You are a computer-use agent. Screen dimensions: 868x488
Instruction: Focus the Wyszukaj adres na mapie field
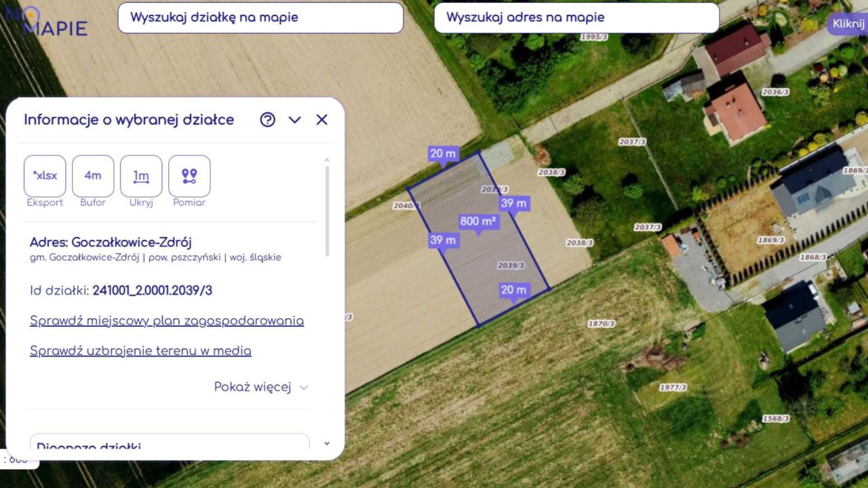(576, 18)
